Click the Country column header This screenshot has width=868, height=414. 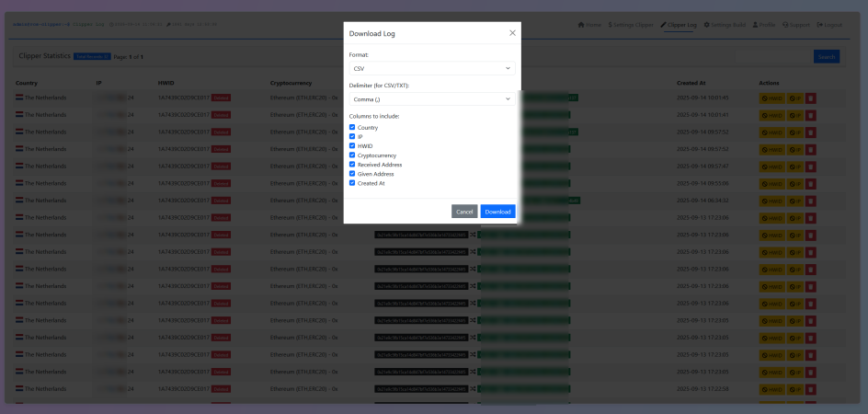(27, 83)
